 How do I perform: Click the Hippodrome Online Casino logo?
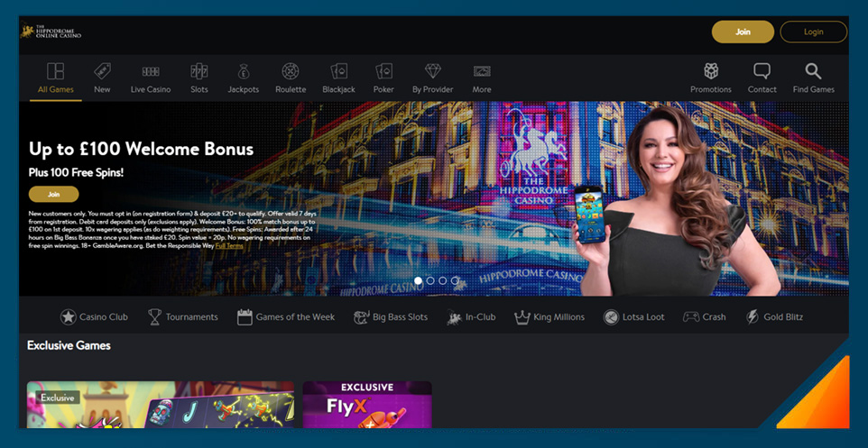tap(51, 31)
